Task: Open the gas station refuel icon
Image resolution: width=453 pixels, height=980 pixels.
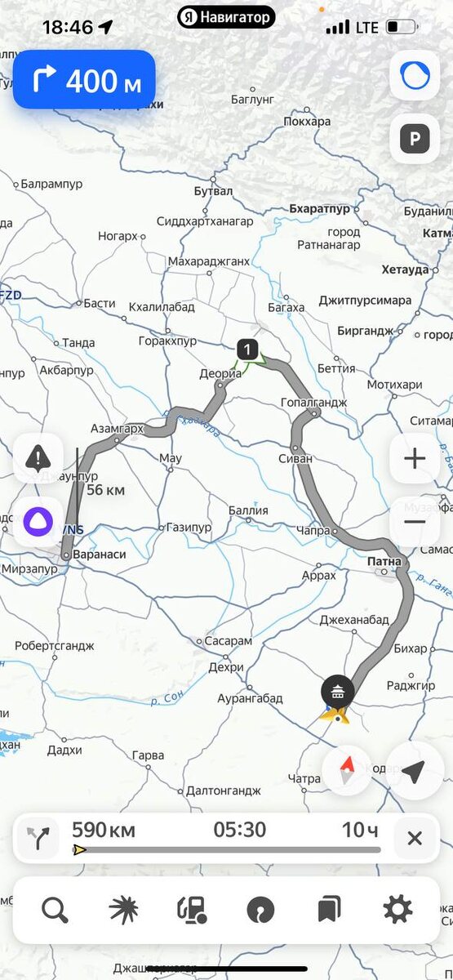Action: coord(192,909)
